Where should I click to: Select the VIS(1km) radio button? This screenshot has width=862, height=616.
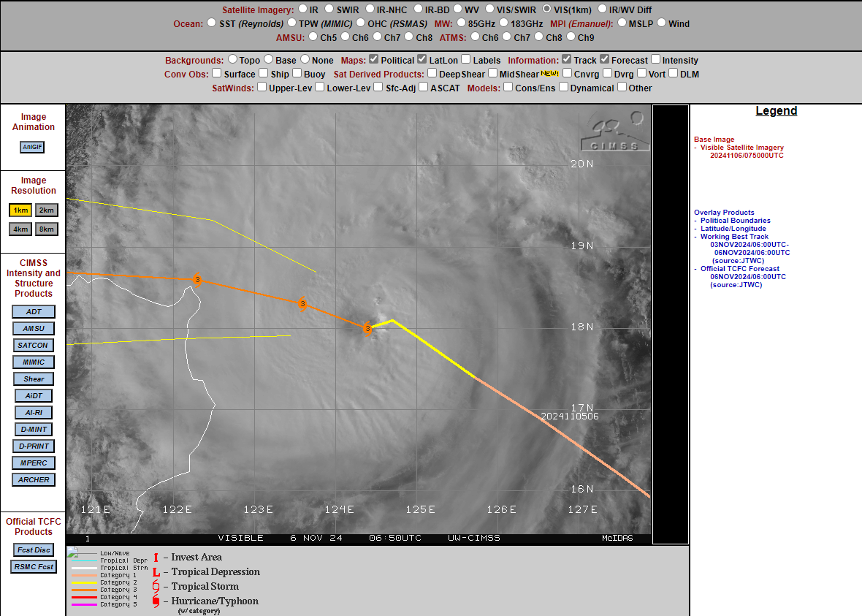pos(546,9)
